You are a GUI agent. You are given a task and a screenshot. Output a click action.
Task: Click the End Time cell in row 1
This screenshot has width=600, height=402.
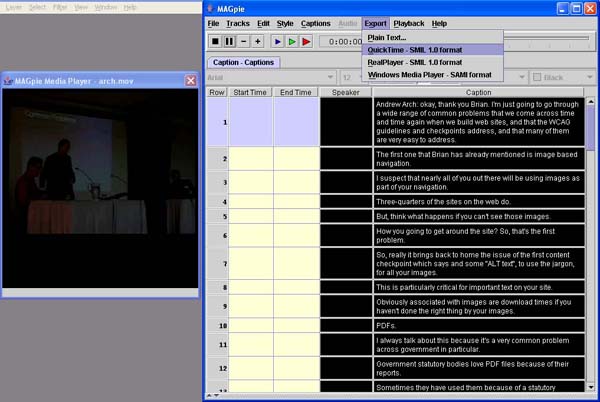point(297,122)
